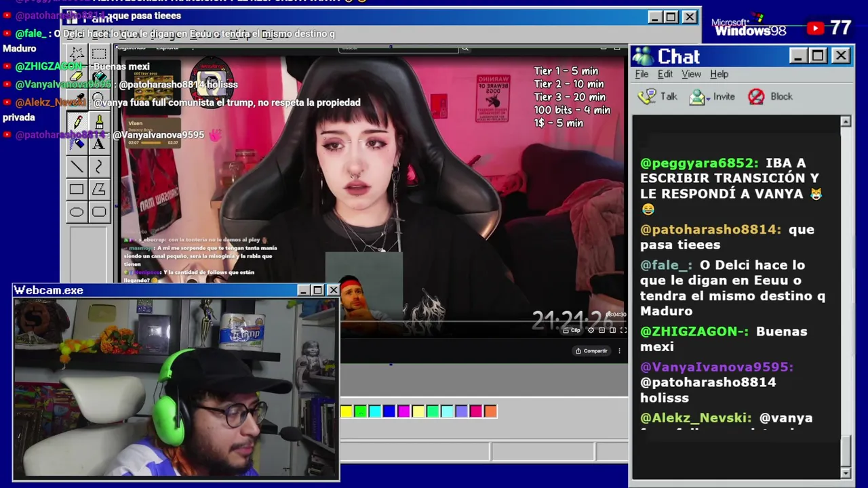Select the Ellipse shape tool in Paint
Viewport: 868px width, 488px height.
(77, 212)
